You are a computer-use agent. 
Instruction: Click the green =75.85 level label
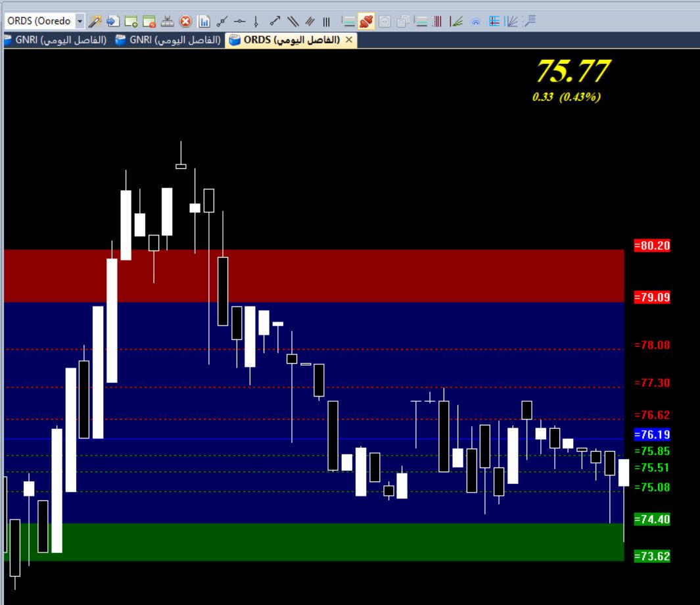point(652,451)
